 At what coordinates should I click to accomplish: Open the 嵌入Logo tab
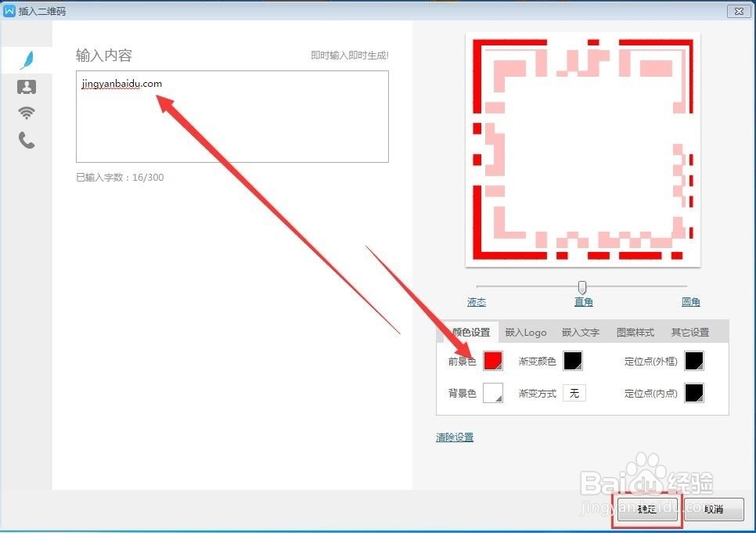[x=526, y=332]
